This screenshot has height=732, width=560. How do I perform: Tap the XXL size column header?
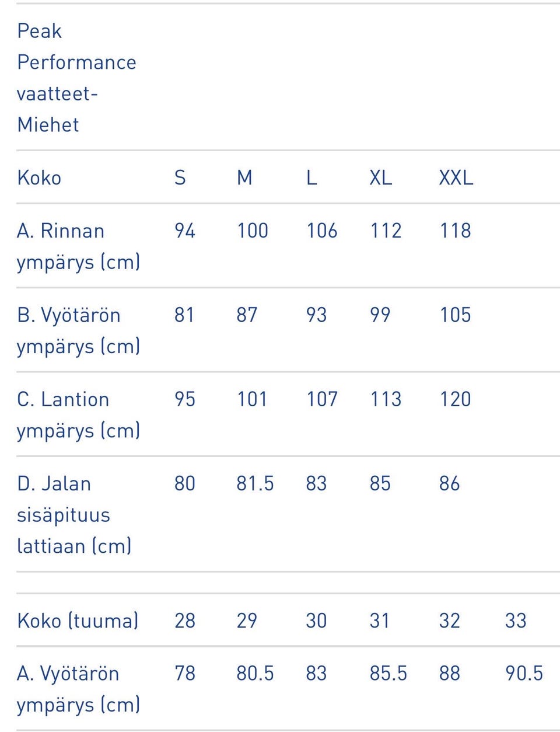click(x=456, y=177)
